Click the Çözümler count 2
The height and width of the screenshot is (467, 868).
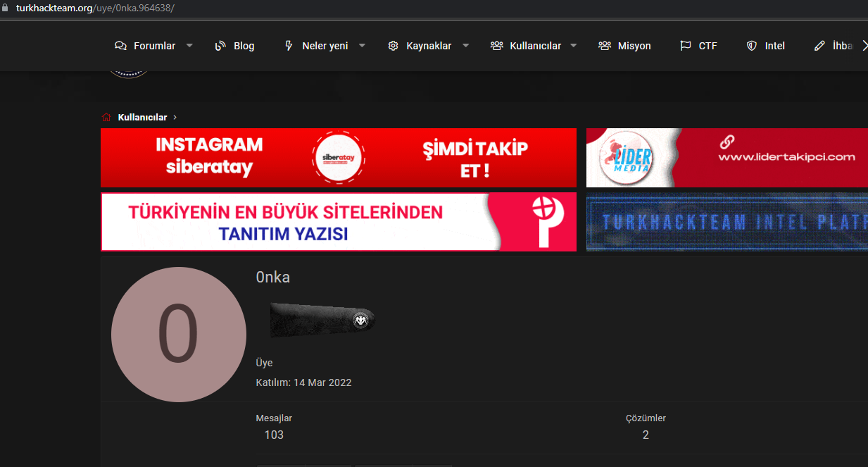tap(646, 435)
